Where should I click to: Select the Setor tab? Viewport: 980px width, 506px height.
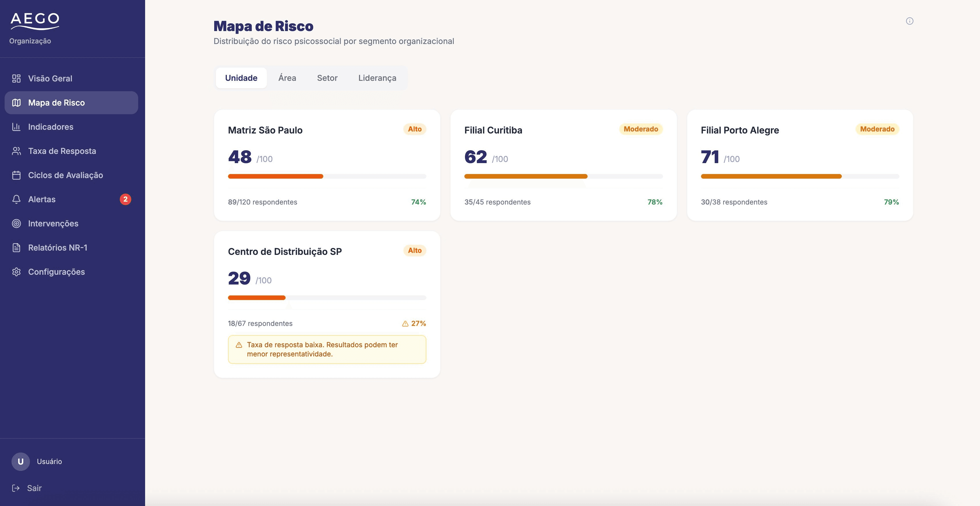tap(327, 78)
